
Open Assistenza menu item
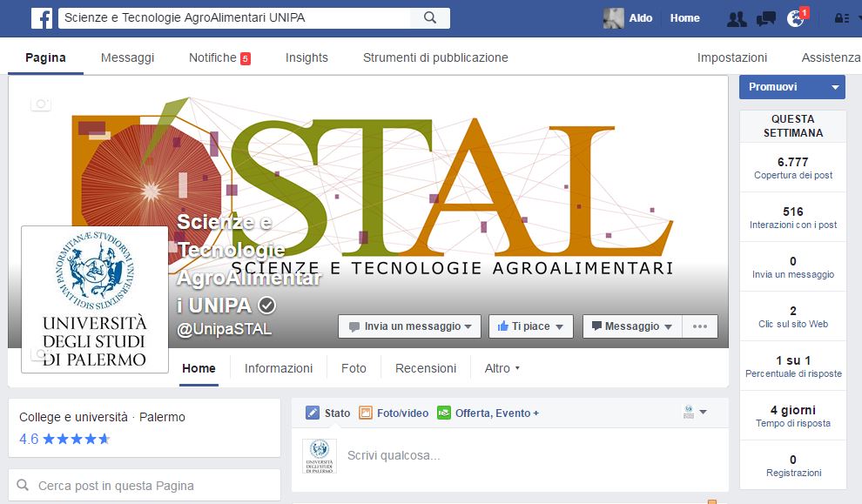831,57
